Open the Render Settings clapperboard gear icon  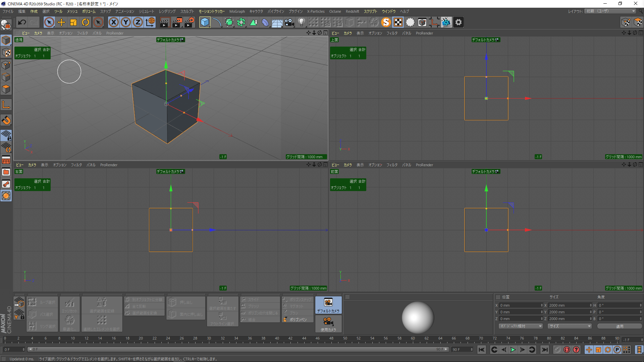click(189, 22)
